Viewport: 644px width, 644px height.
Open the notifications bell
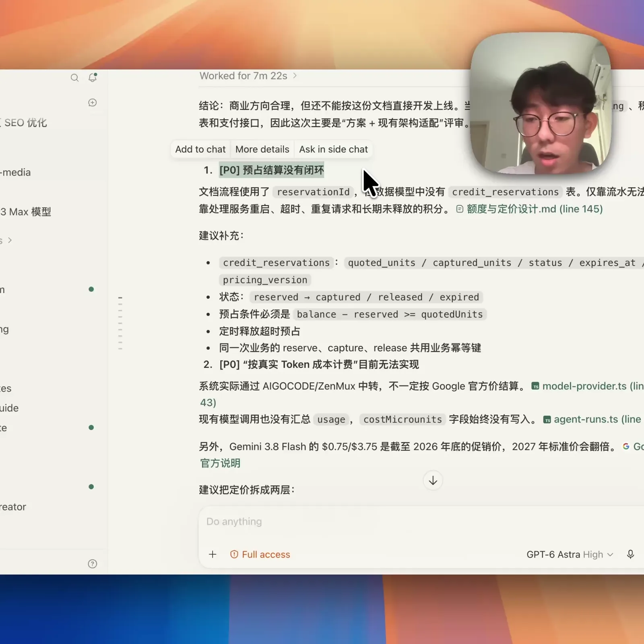coord(93,77)
